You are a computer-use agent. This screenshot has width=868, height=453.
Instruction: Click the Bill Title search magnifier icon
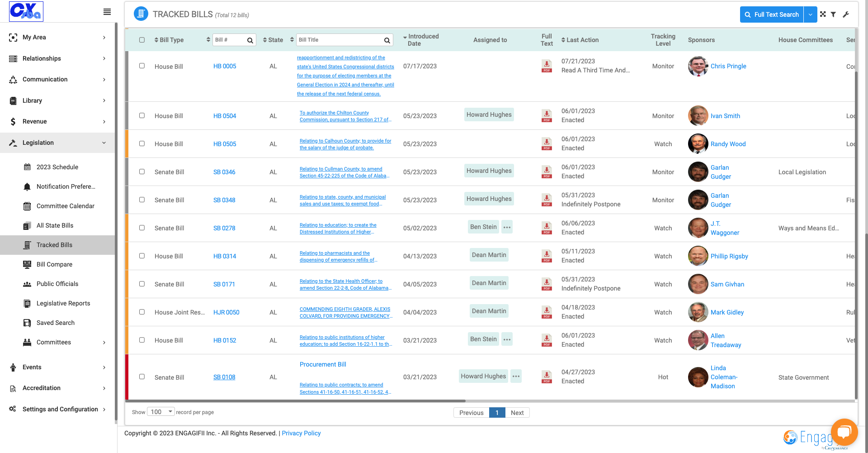(x=387, y=40)
